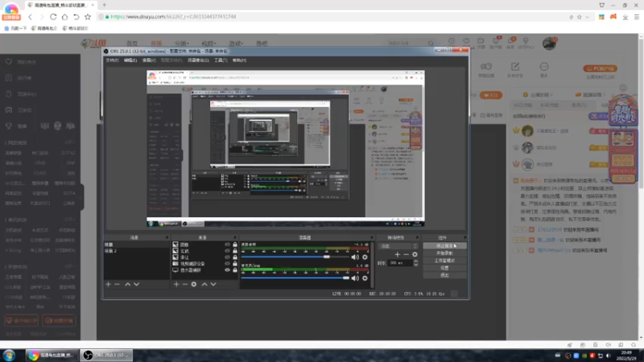Float the Scenes dock panel
Image resolution: width=644 pixels, height=362 pixels.
[x=167, y=237]
